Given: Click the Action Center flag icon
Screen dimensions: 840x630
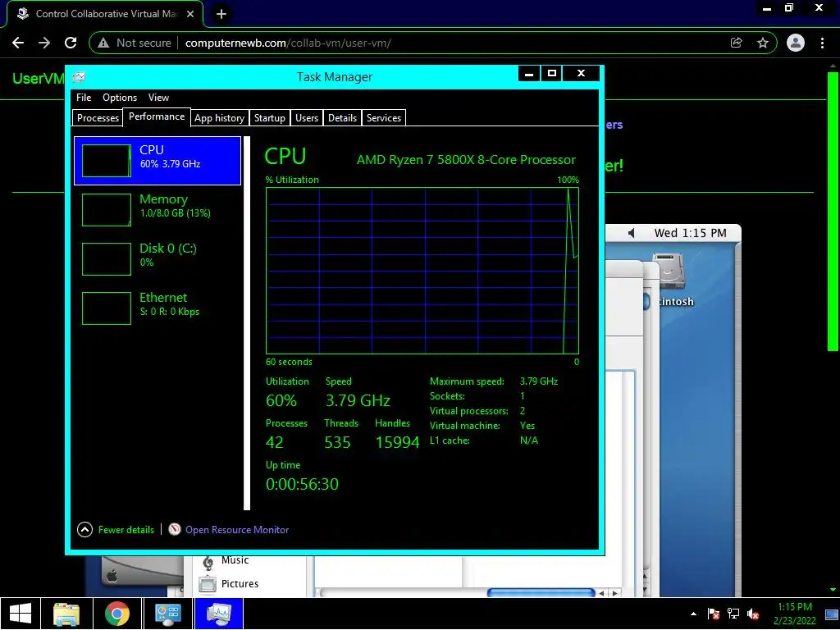Looking at the screenshot, I should click(713, 614).
